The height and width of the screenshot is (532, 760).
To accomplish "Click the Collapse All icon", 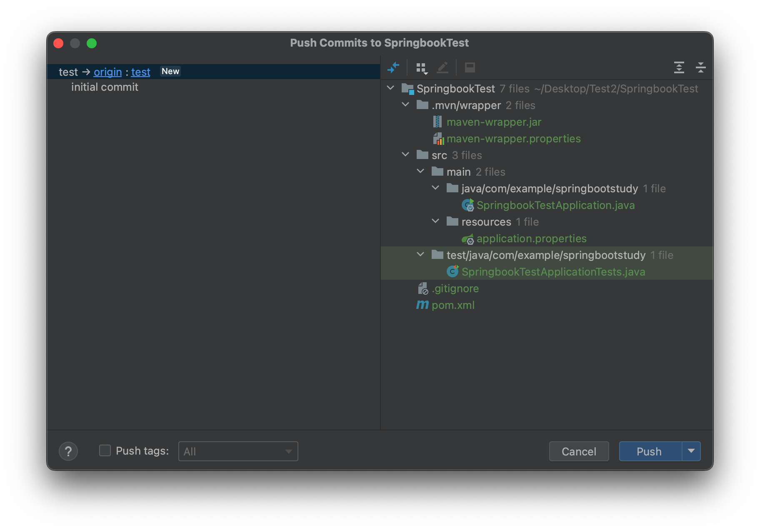I will [701, 67].
